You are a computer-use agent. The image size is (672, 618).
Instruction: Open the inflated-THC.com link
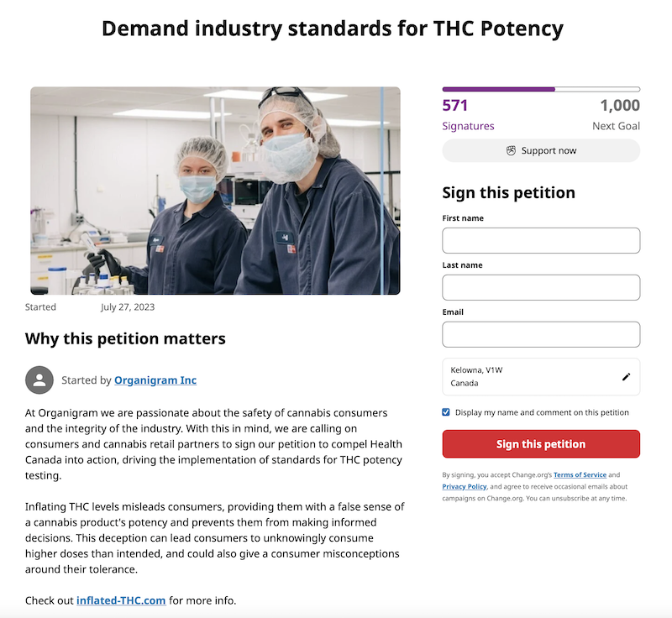tap(121, 600)
